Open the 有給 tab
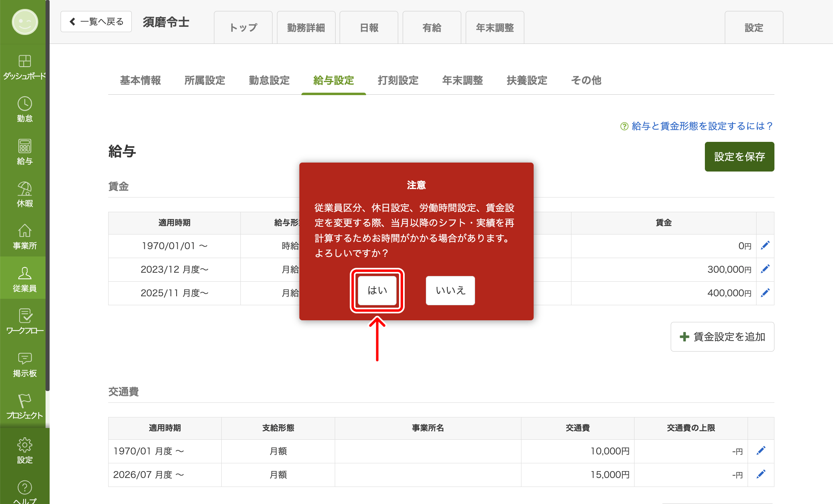Viewport: 833px width, 504px height. click(x=432, y=28)
